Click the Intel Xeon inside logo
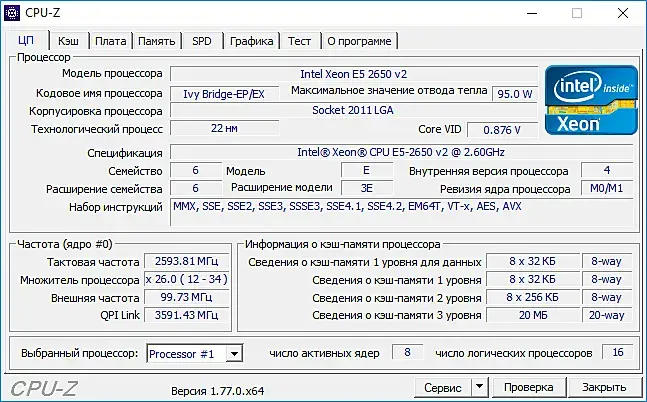The height and width of the screenshot is (402, 647). click(591, 100)
